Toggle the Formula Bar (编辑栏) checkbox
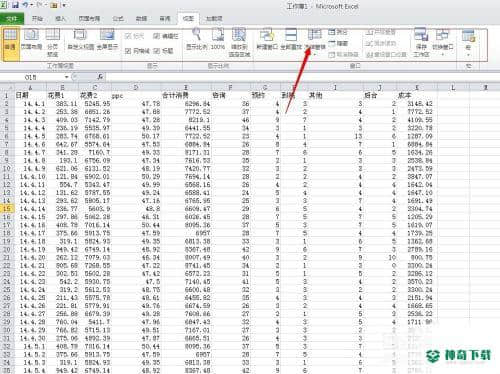This screenshot has width=500, height=374. point(166,36)
